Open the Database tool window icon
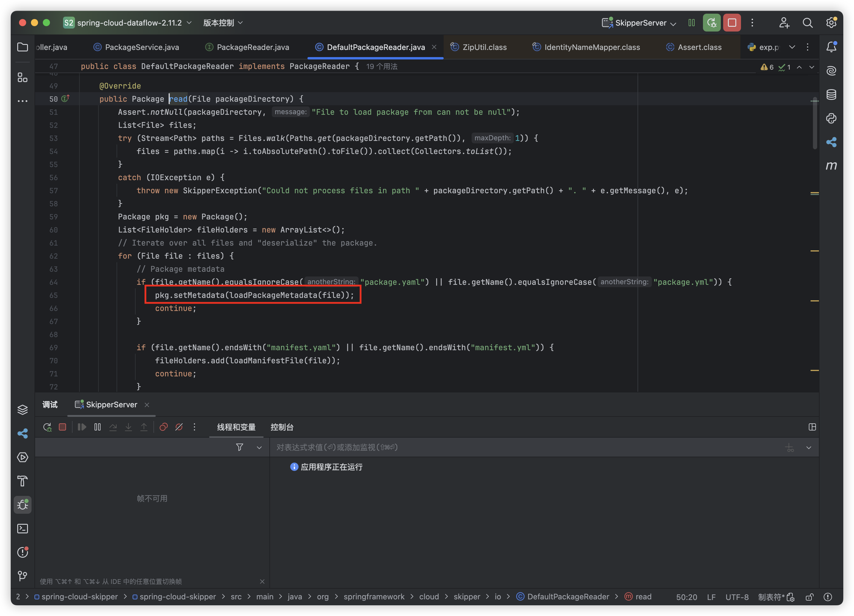The image size is (854, 616). pyautogui.click(x=831, y=95)
